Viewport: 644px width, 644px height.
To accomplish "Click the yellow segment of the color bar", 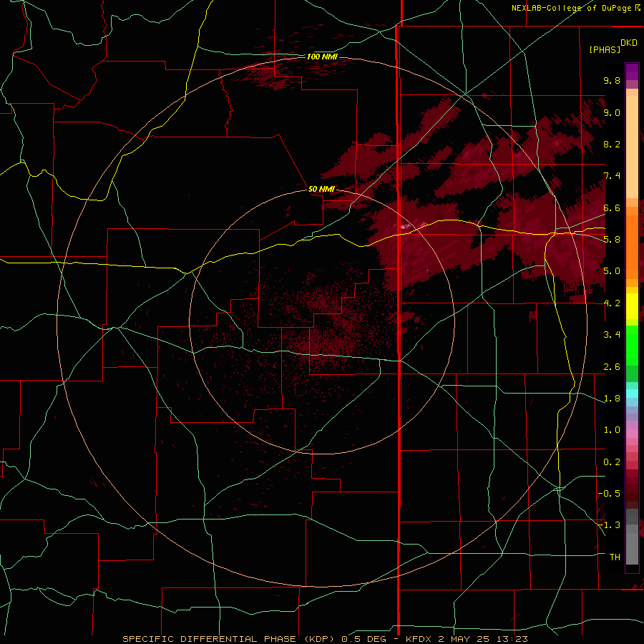I will (632, 306).
